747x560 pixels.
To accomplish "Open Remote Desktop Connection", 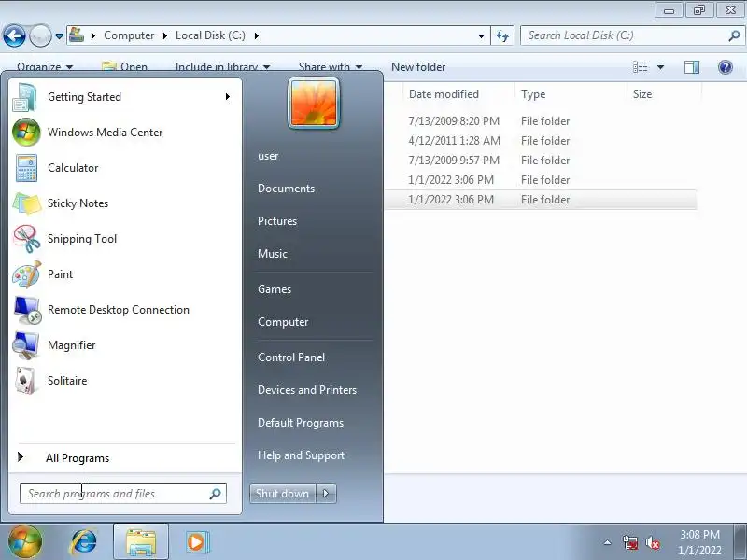I will pyautogui.click(x=125, y=310).
